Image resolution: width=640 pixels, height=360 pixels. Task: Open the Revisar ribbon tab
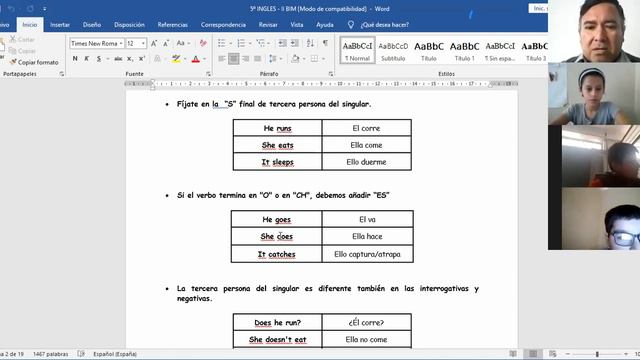(x=268, y=24)
